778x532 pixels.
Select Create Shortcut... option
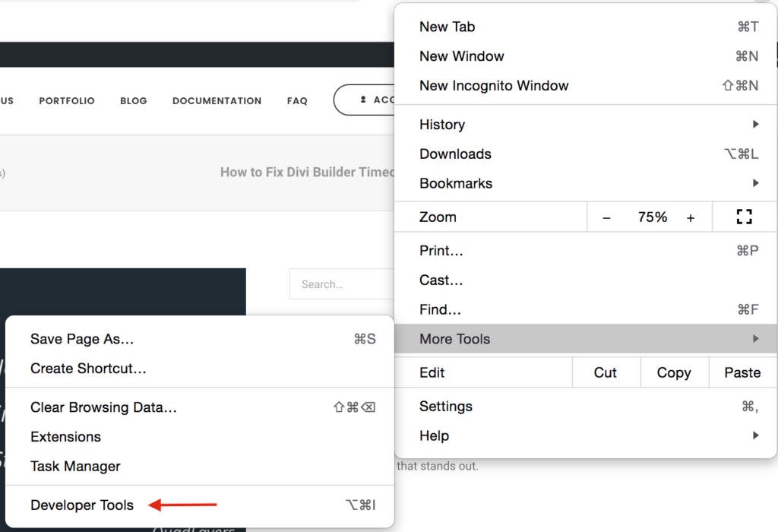200,369
